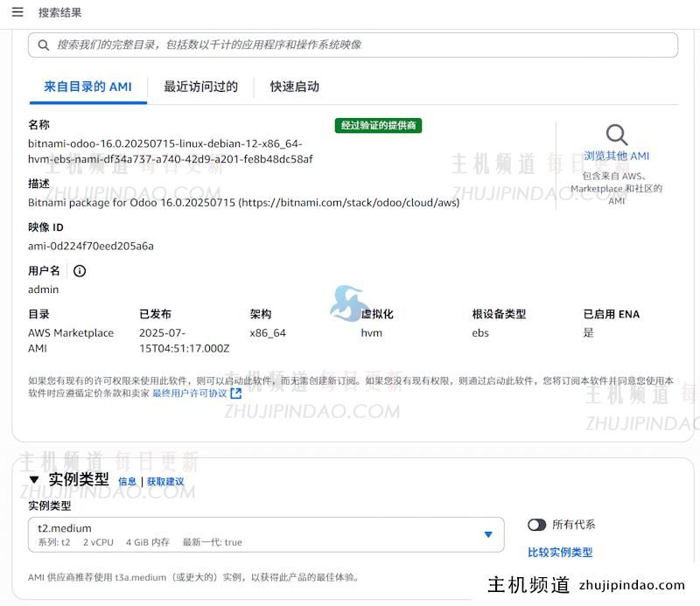Click the root device type value ebs
Viewport: 700px width, 606px height.
point(480,333)
